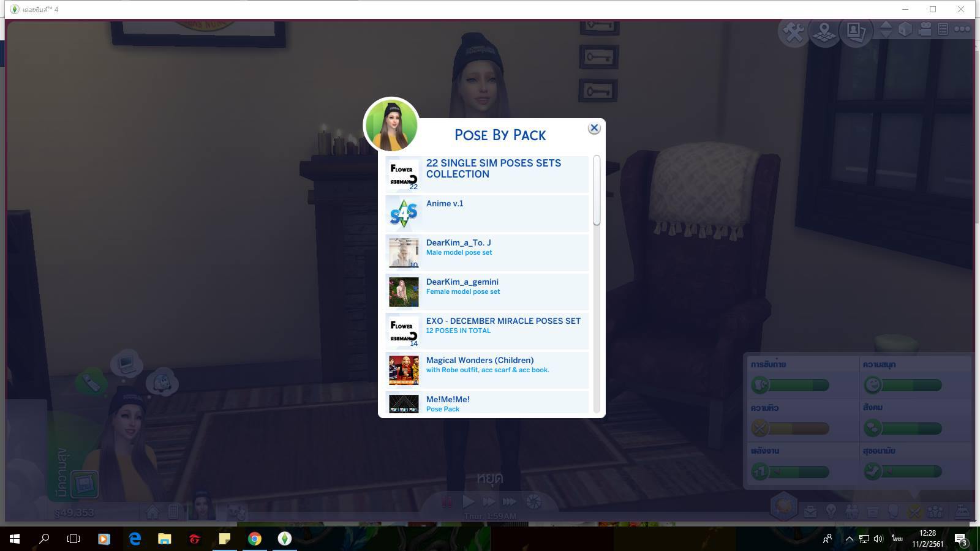The height and width of the screenshot is (551, 980).
Task: Click the hunger need progress bar
Action: click(799, 429)
